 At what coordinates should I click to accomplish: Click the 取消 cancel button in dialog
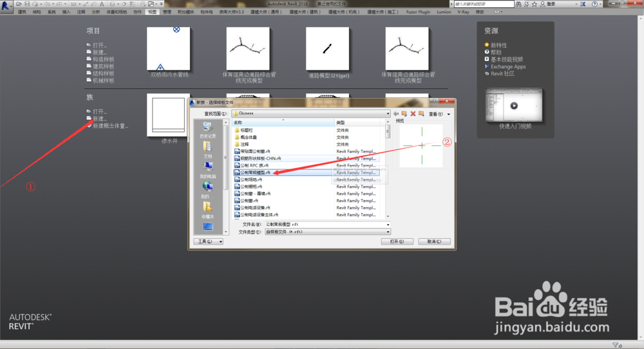(x=434, y=241)
